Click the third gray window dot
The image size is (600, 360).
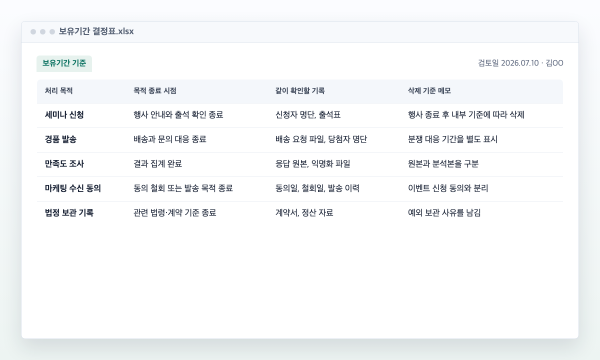[x=52, y=32]
